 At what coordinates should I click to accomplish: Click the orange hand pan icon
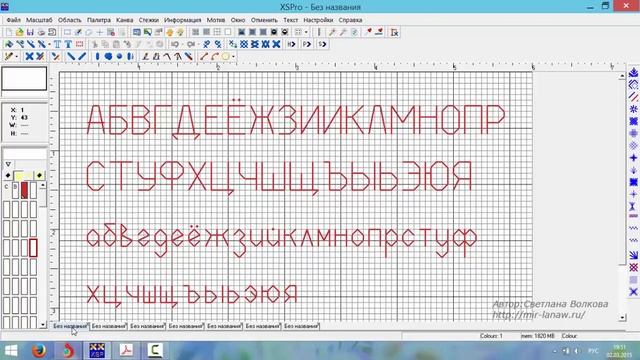(170, 32)
